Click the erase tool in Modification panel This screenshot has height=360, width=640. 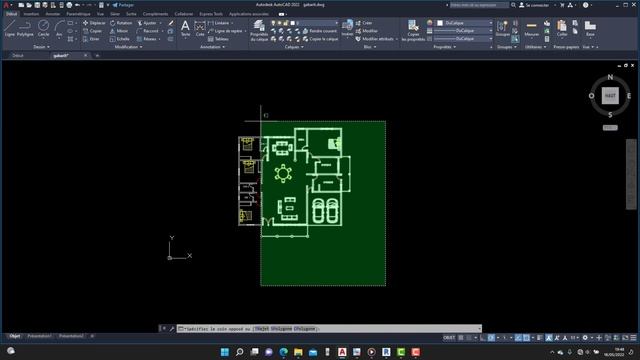(x=171, y=23)
